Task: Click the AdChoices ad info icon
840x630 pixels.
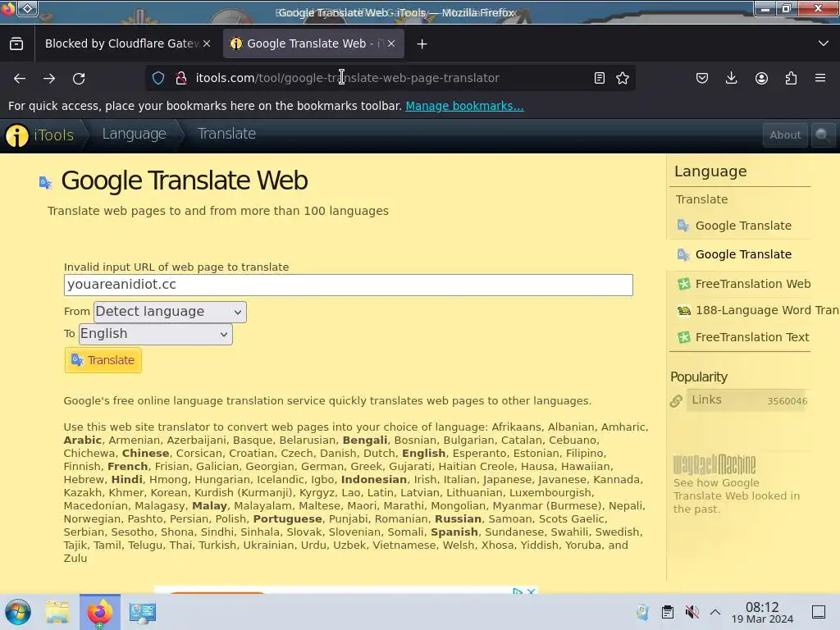Action: click(x=518, y=591)
